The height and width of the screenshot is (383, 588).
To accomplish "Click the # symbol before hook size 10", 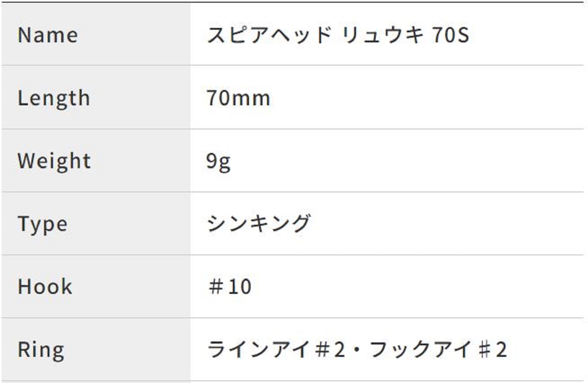I will (216, 287).
